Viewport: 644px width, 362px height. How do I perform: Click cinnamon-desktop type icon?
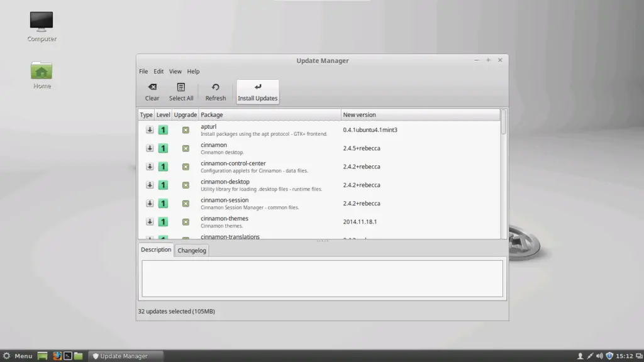coord(150,185)
